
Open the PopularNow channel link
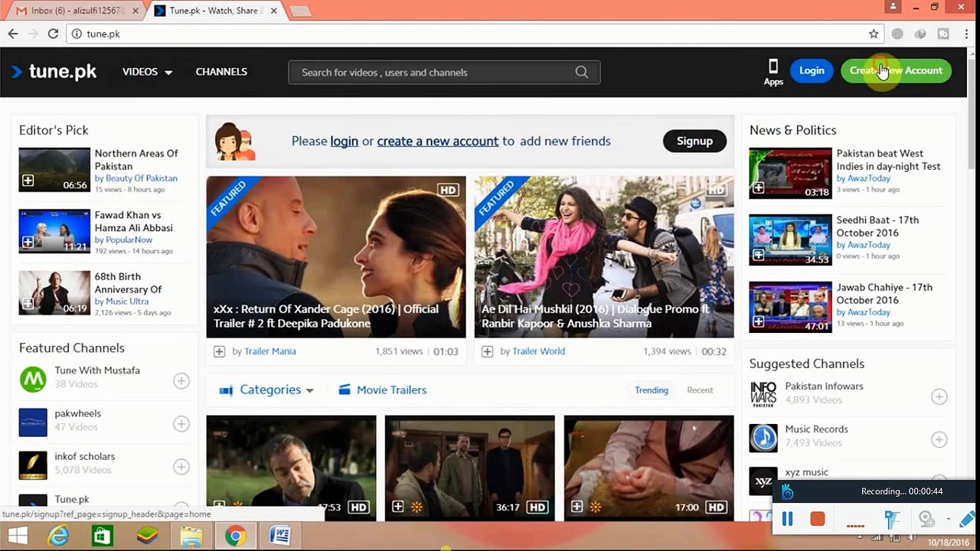[129, 240]
